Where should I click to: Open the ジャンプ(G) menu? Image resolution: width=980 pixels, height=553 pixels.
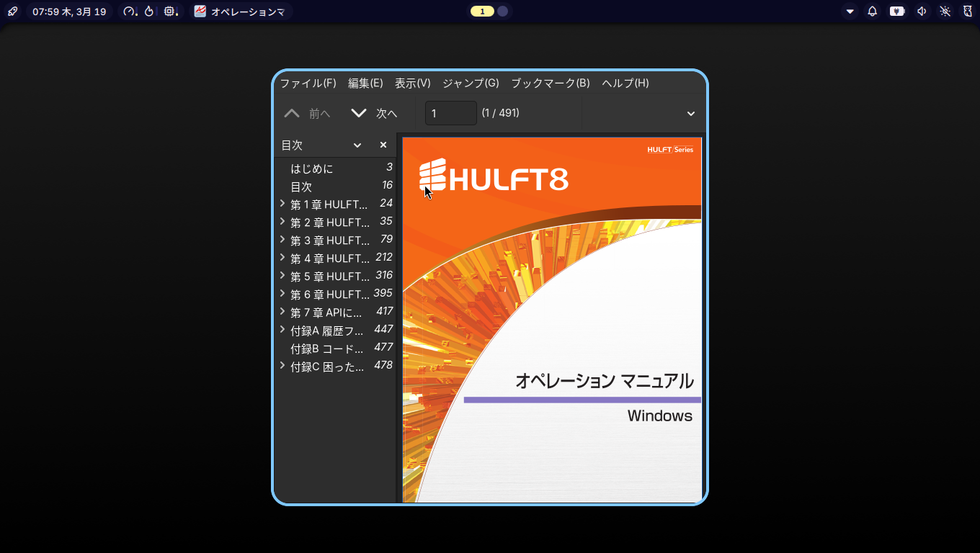[471, 83]
